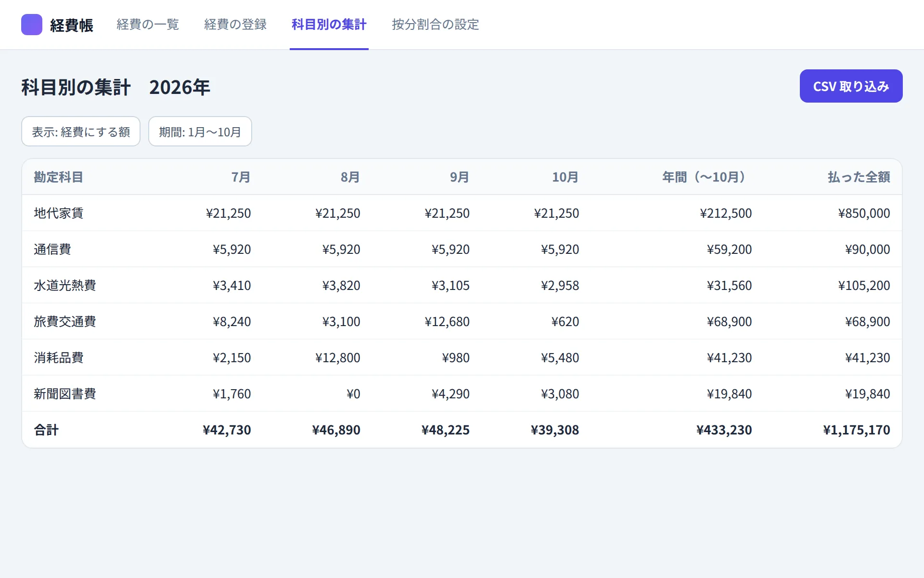Viewport: 924px width, 578px height.
Task: Select the 消耗品費 row label
Action: 59,357
